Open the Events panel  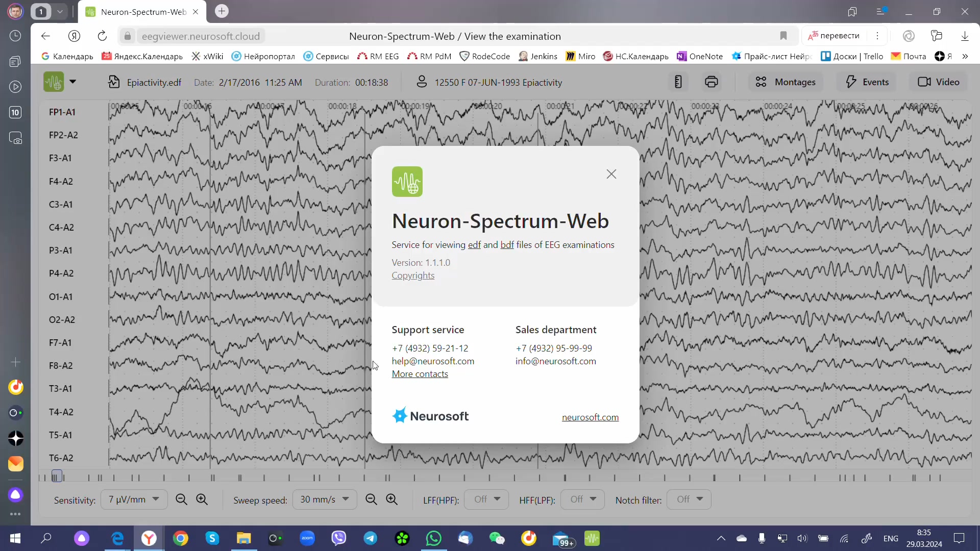click(867, 82)
